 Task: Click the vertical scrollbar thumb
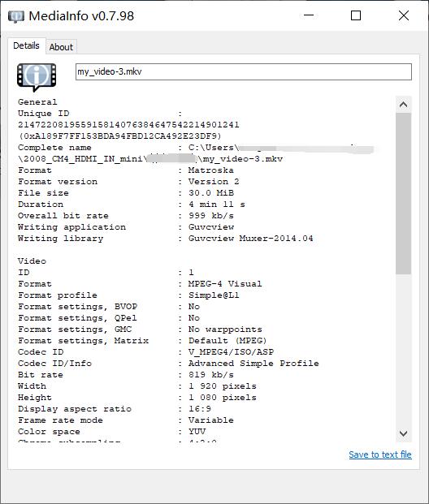pos(403,193)
